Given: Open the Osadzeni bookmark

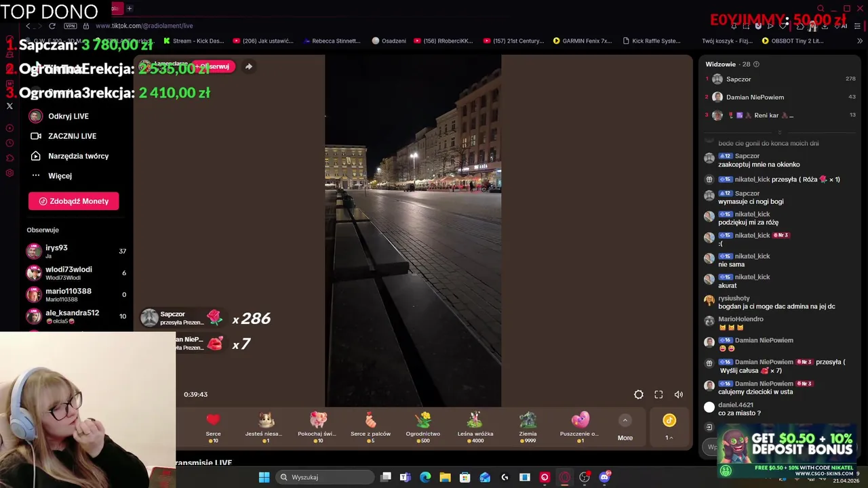Looking at the screenshot, I should 389,41.
